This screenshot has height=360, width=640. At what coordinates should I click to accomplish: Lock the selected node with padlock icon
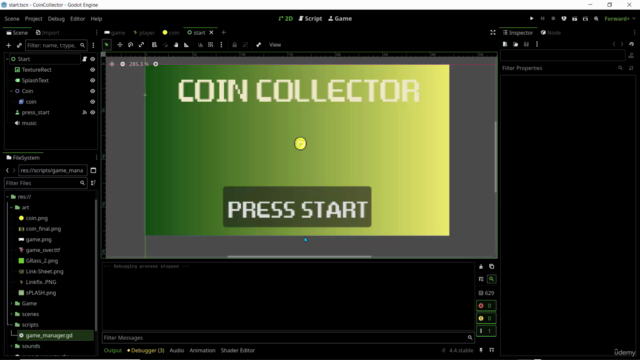tap(234, 45)
